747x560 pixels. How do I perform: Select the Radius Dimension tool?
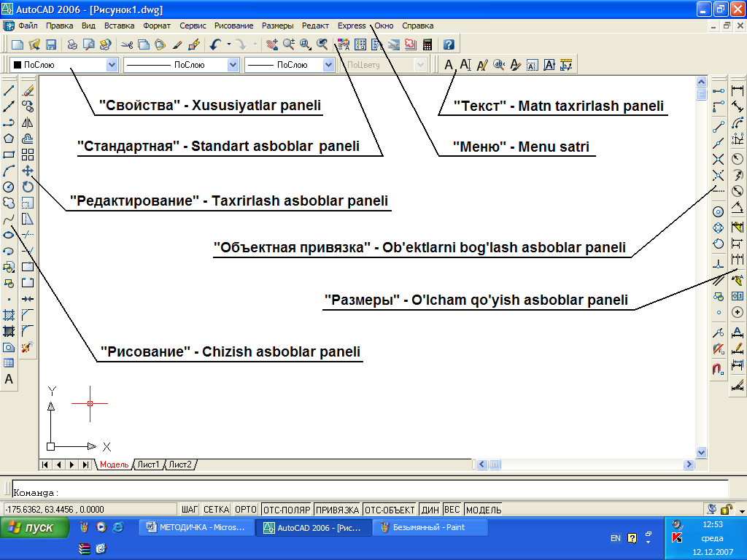click(738, 159)
